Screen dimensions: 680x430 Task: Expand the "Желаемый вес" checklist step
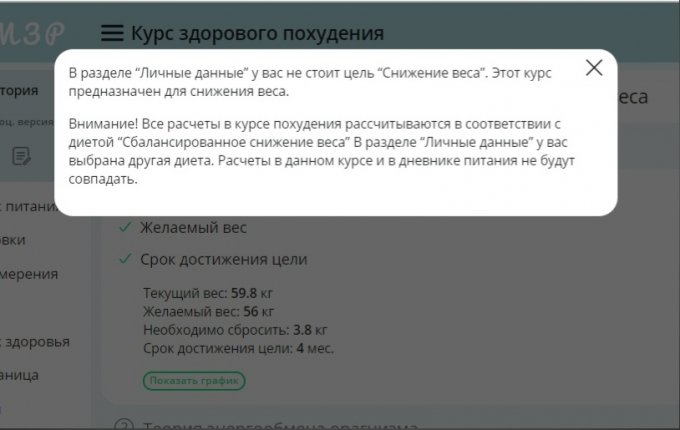click(x=193, y=227)
